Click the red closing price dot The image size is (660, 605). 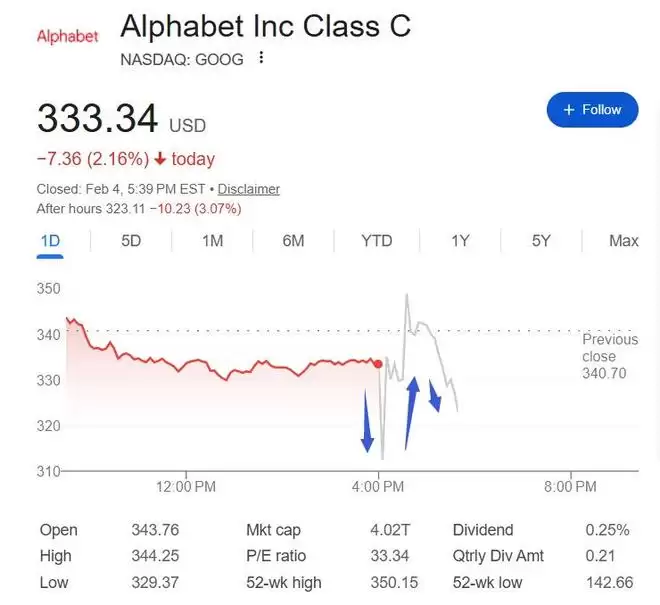coord(378,364)
